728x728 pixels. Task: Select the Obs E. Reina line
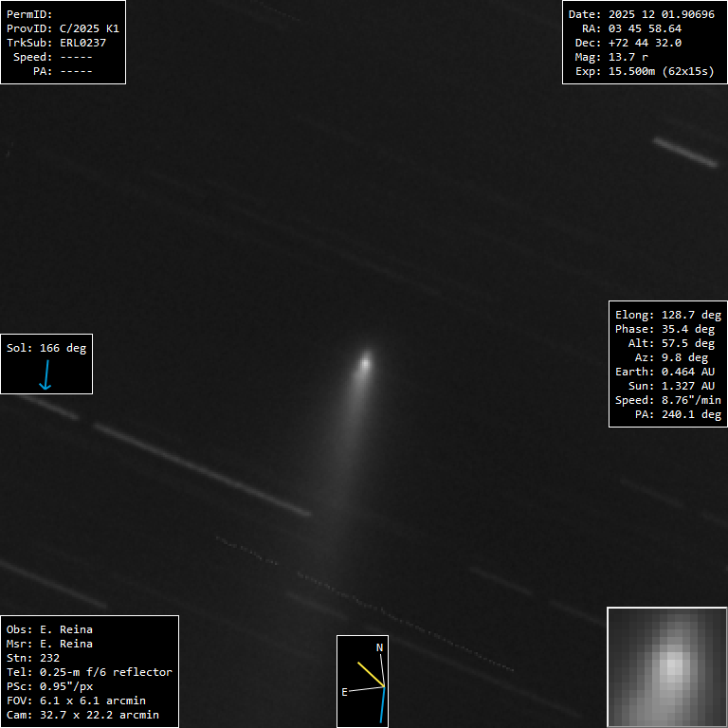coord(49,629)
